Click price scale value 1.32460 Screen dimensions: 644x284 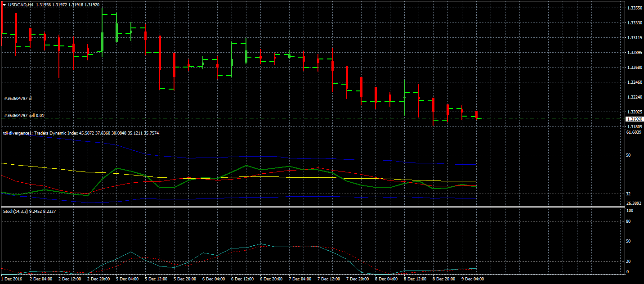click(635, 82)
